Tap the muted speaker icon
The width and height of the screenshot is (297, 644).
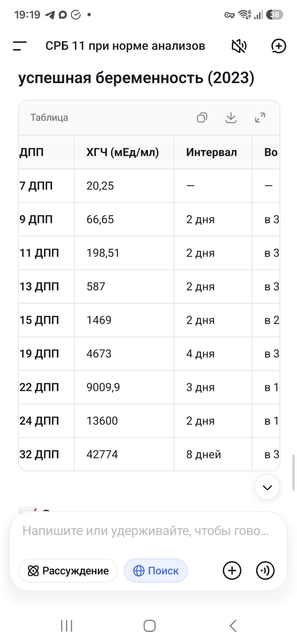click(239, 46)
